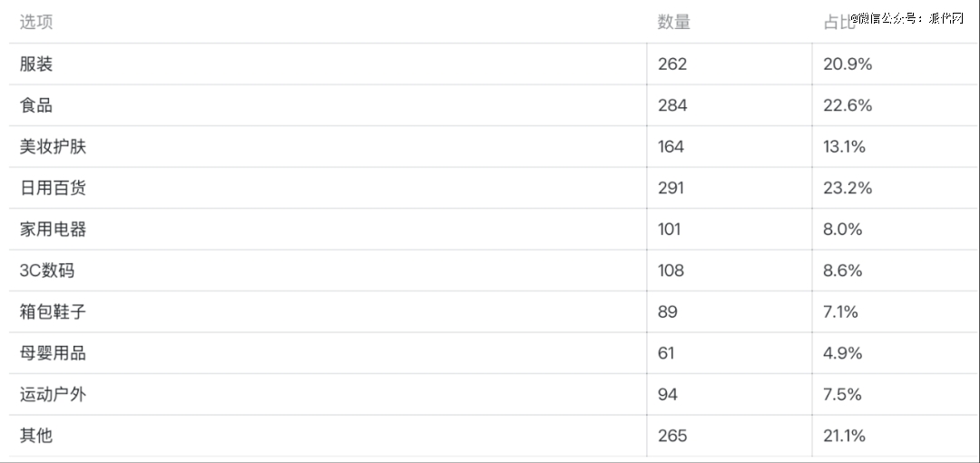This screenshot has height=463, width=980.
Task: Select quantity value 265 for 其他
Action: tap(672, 436)
